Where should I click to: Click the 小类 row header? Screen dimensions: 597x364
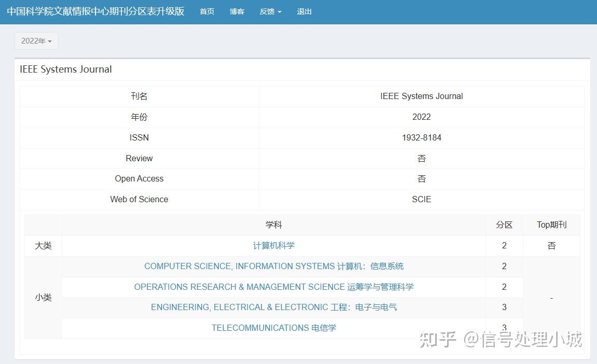[43, 297]
